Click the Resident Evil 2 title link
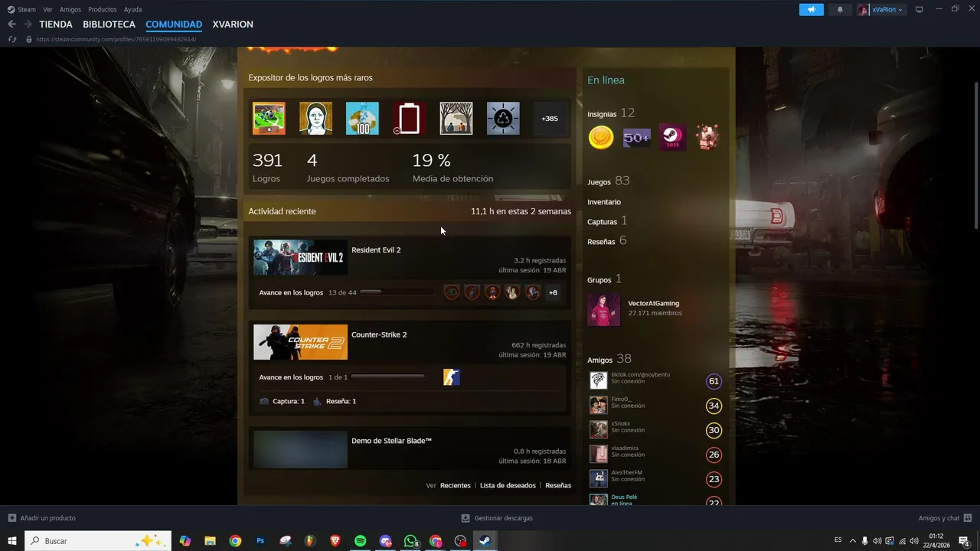Image resolution: width=980 pixels, height=551 pixels. 376,249
